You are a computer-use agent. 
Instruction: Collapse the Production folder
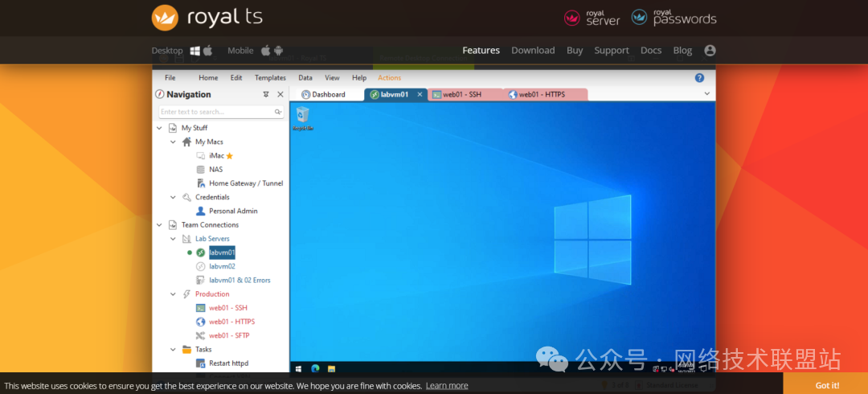[174, 294]
